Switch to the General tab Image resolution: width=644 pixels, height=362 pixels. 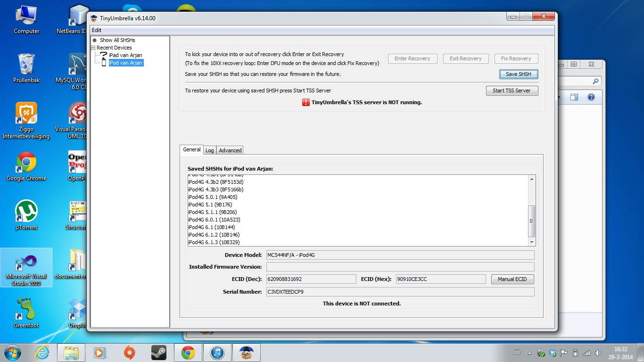pos(191,149)
